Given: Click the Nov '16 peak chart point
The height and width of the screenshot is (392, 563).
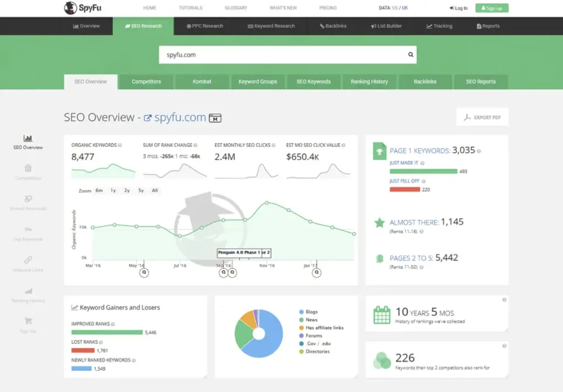Looking at the screenshot, I should click(x=267, y=203).
